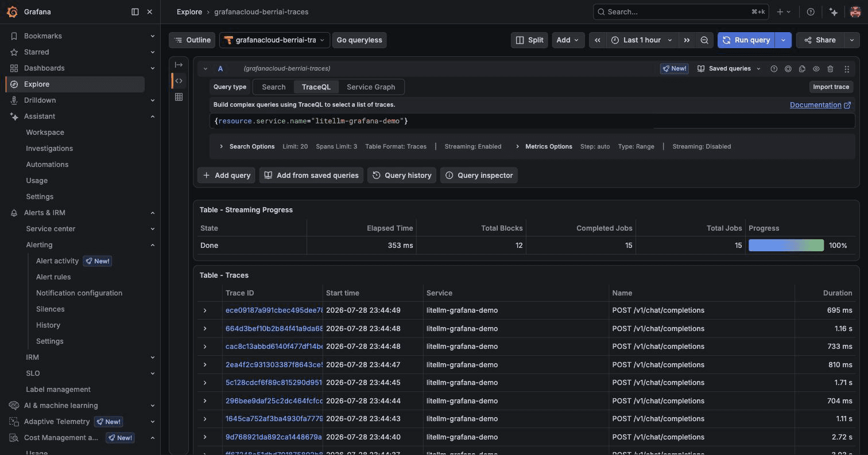This screenshot has width=868, height=455.
Task: Open the Last 1 hour time picker
Action: click(642, 40)
